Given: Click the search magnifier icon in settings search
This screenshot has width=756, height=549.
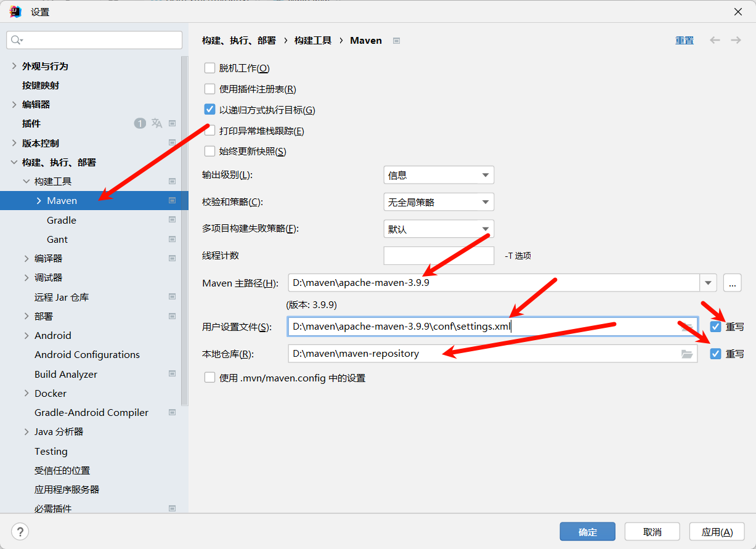Looking at the screenshot, I should 16,40.
